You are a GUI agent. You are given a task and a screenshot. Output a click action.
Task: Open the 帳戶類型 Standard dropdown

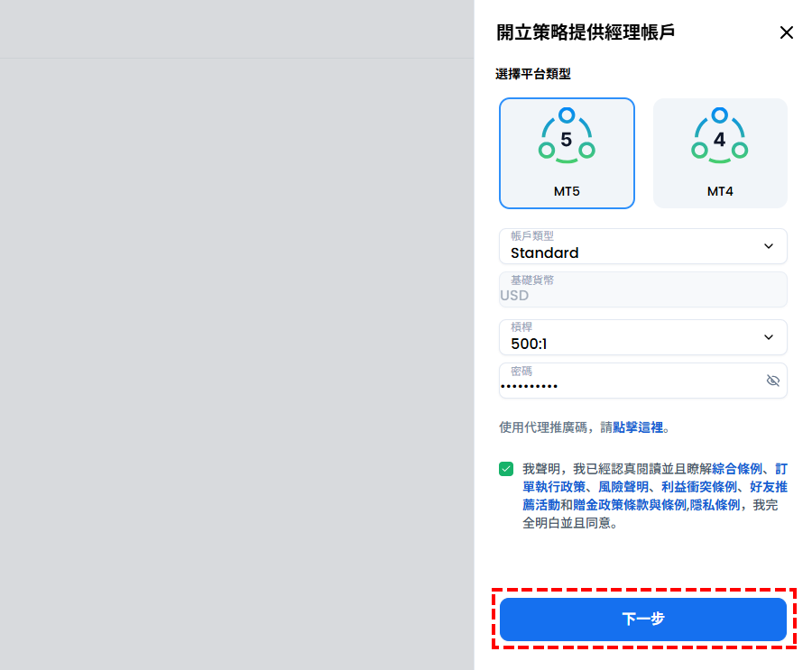pyautogui.click(x=642, y=246)
